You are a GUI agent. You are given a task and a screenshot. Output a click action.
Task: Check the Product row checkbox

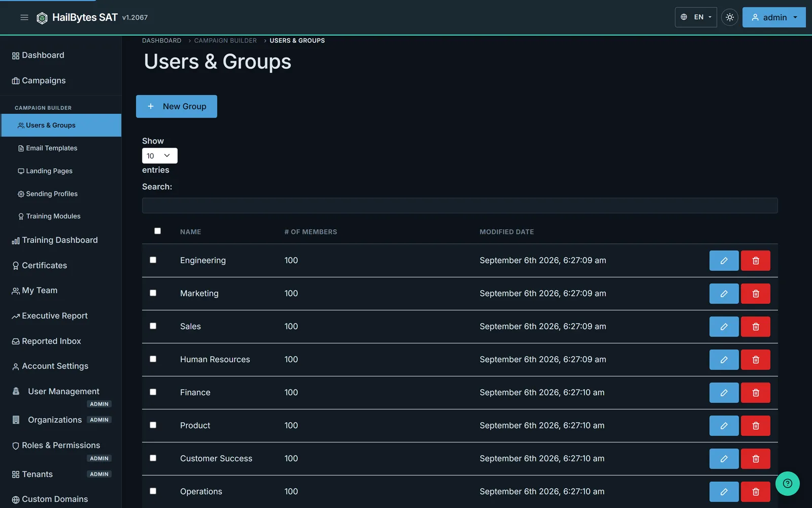pos(153,425)
